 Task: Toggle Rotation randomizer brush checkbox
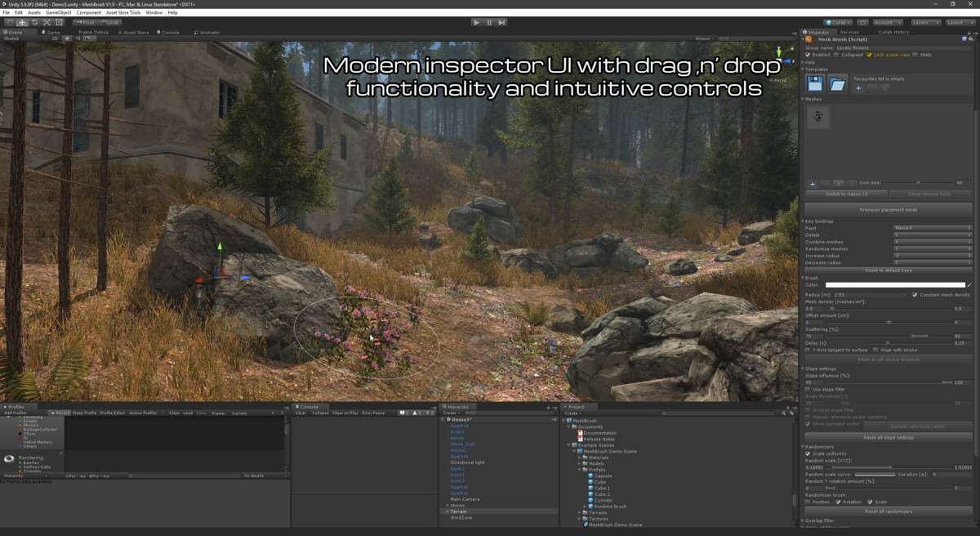[839, 502]
